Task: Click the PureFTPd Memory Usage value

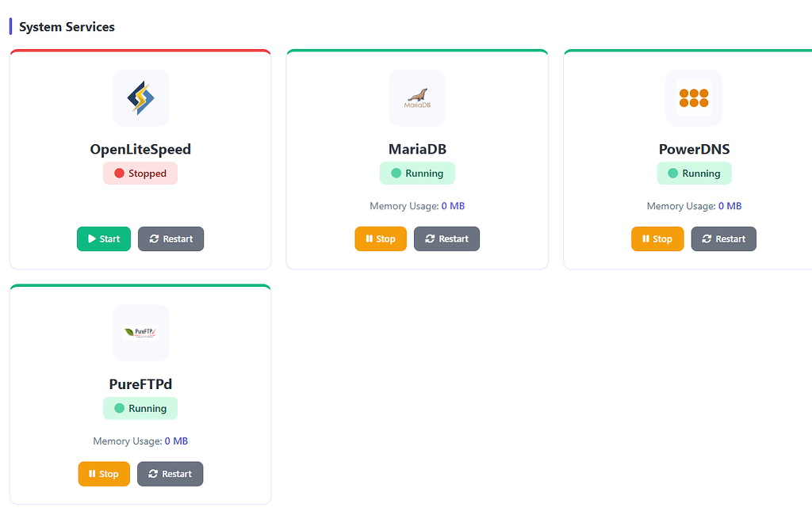Action: click(x=176, y=441)
